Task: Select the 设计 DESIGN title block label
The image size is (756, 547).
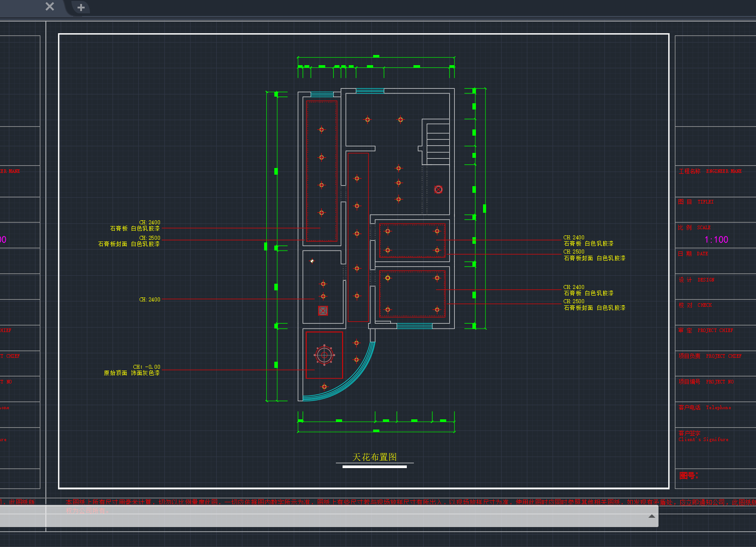Action: [x=696, y=280]
